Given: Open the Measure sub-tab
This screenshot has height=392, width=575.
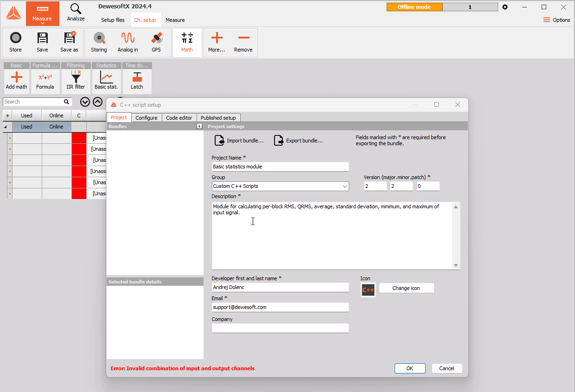Looking at the screenshot, I should (175, 20).
